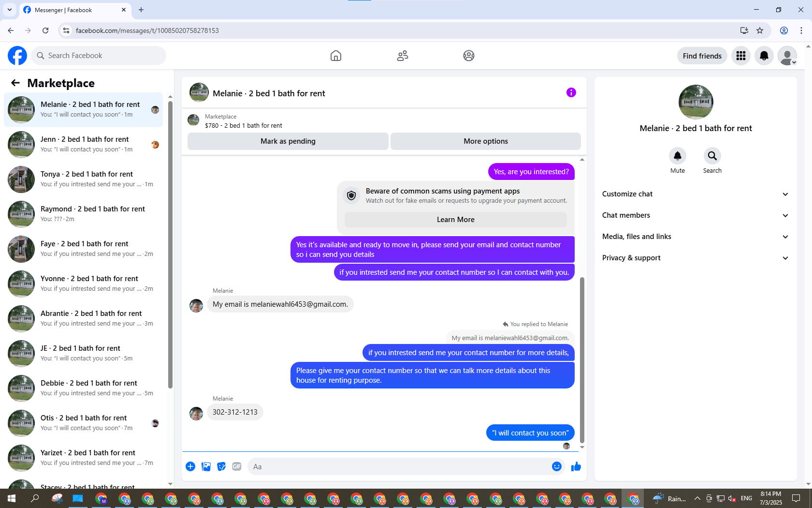Click the Beware of scams shield icon
The width and height of the screenshot is (812, 508).
[x=351, y=195]
